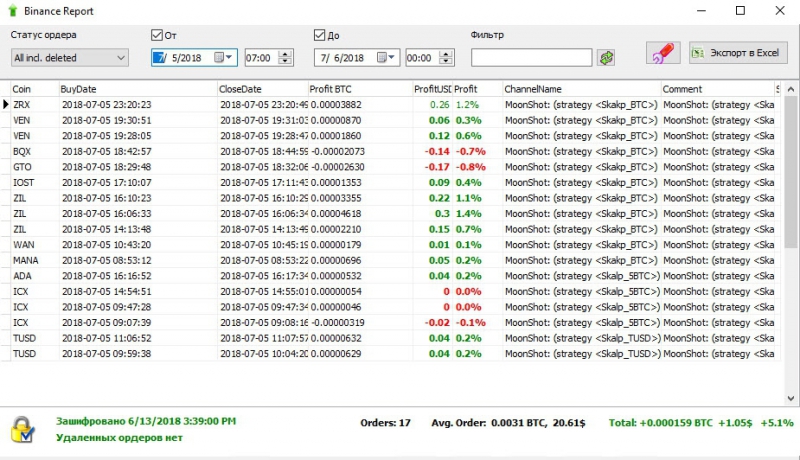
Task: Click the 07:00 time spinner
Action: [285, 58]
